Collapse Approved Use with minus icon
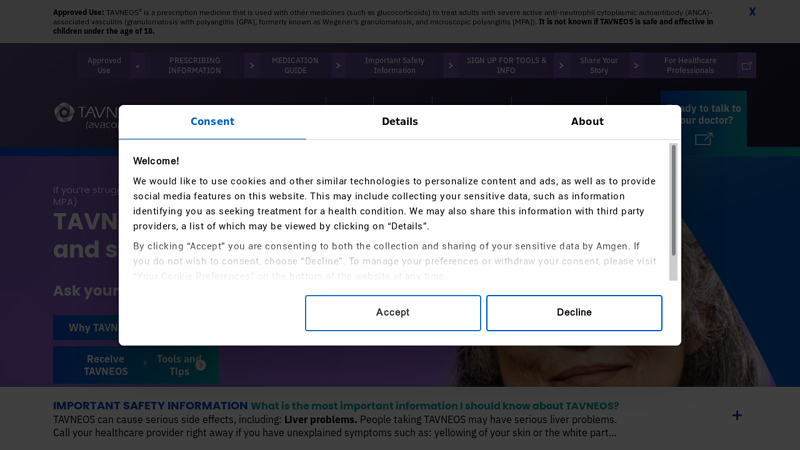The image size is (800, 450). pyautogui.click(x=137, y=65)
